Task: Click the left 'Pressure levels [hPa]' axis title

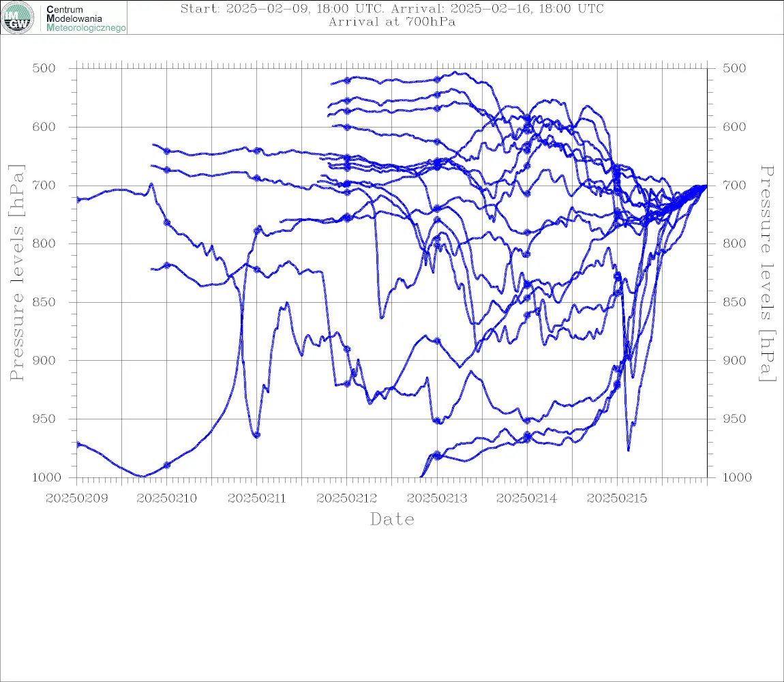Action: click(16, 273)
